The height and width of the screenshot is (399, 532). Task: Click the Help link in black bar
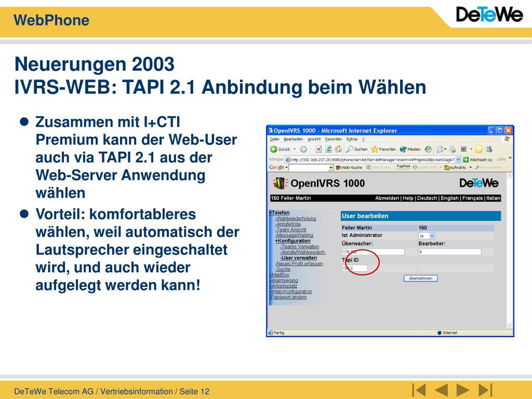[x=408, y=198]
